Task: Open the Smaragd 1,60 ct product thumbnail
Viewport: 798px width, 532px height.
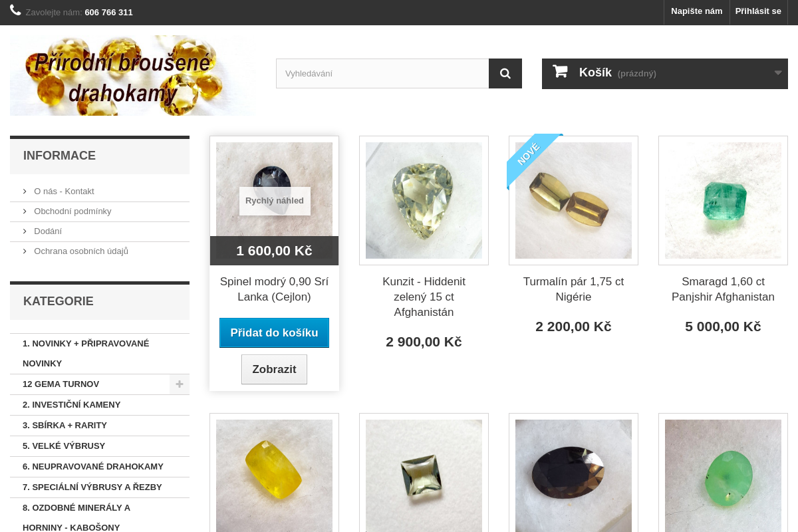Action: 723,200
